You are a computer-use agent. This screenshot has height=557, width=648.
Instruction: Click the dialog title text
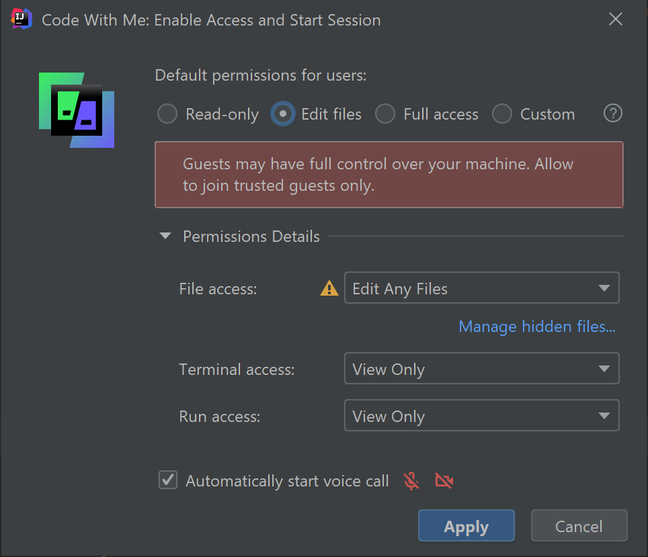[211, 20]
